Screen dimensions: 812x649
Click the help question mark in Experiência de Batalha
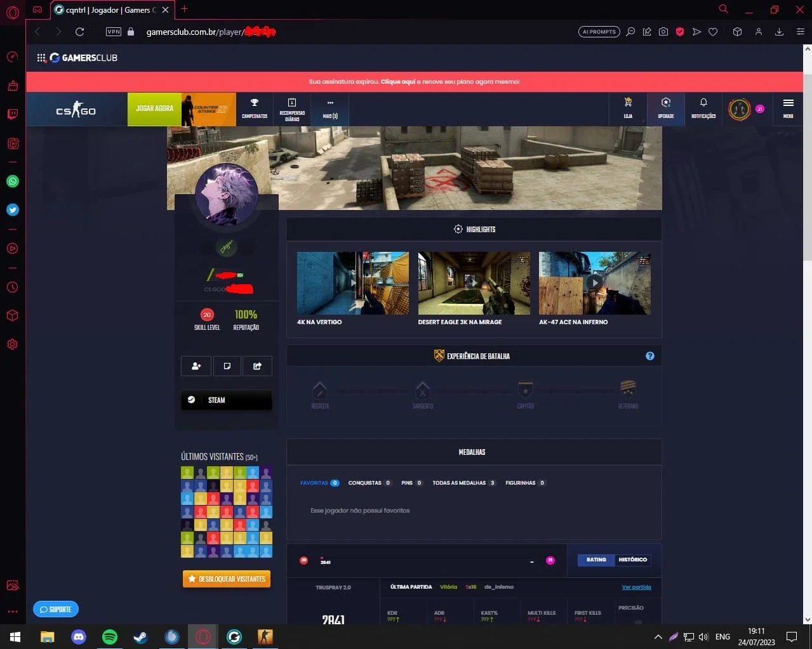(x=649, y=356)
